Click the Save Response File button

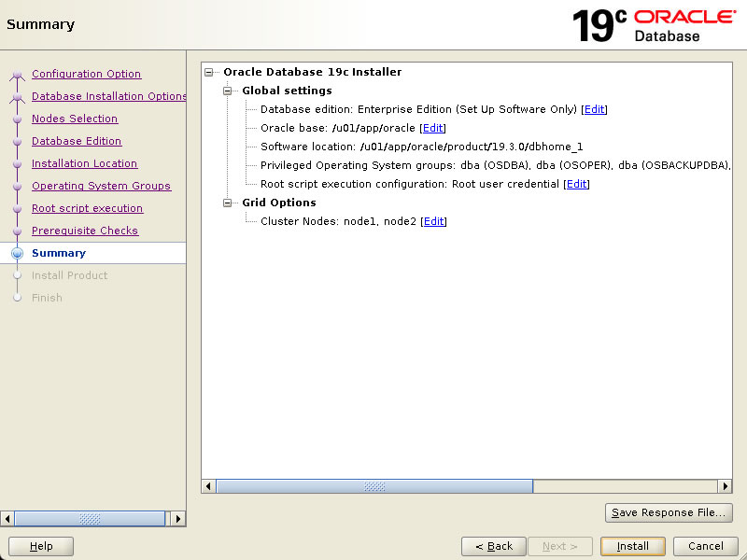[x=669, y=512]
